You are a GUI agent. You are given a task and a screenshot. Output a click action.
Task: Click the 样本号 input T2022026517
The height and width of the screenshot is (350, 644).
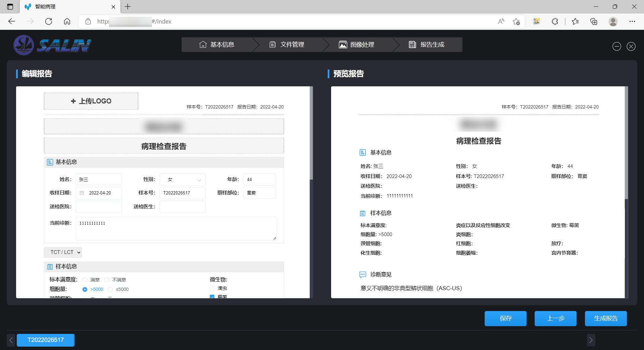tap(182, 193)
